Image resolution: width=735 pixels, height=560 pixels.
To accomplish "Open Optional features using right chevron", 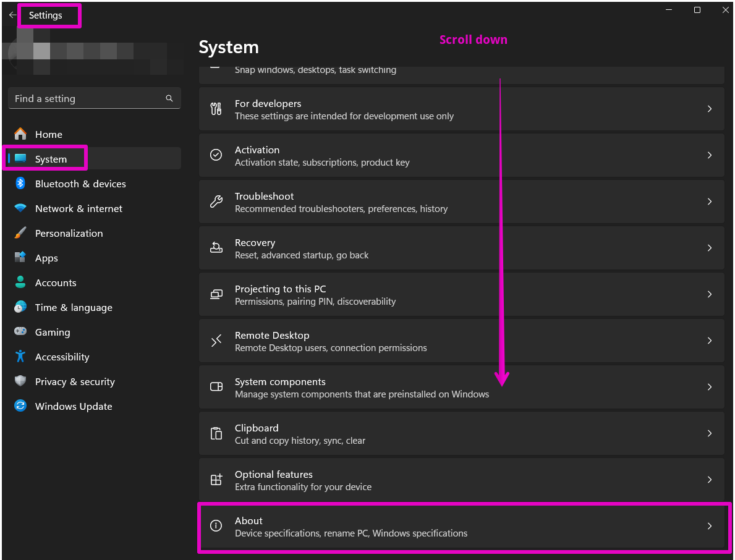I will [x=709, y=480].
